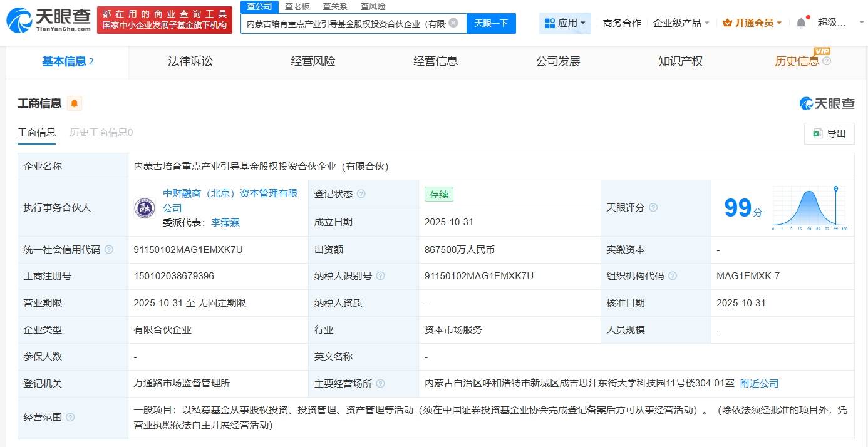Screen dimensions: 868x447
Task: Clear the search box with X icon
Action: point(453,23)
